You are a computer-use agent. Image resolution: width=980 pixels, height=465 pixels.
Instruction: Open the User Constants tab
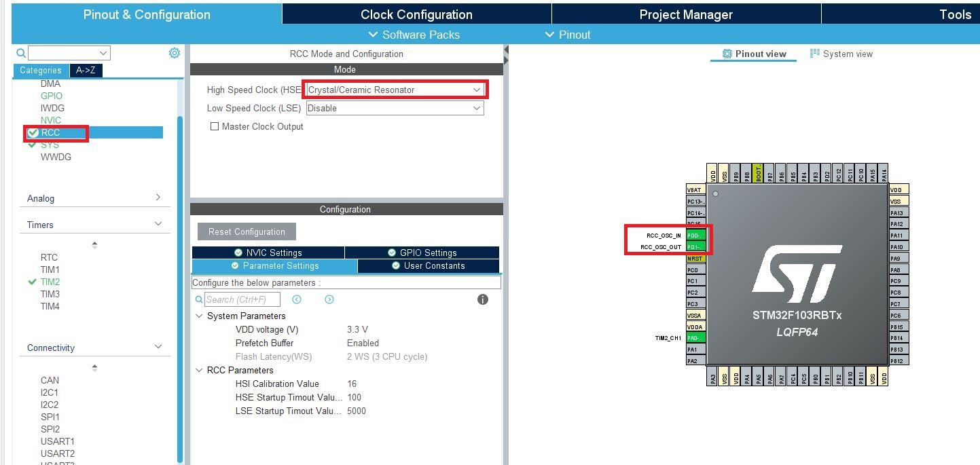pos(429,266)
